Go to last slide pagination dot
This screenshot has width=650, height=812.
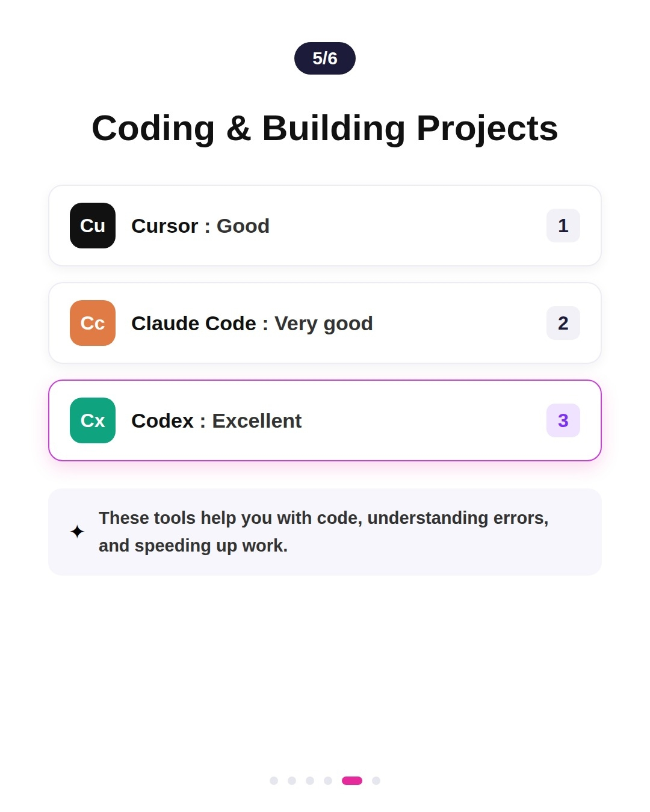tap(376, 781)
